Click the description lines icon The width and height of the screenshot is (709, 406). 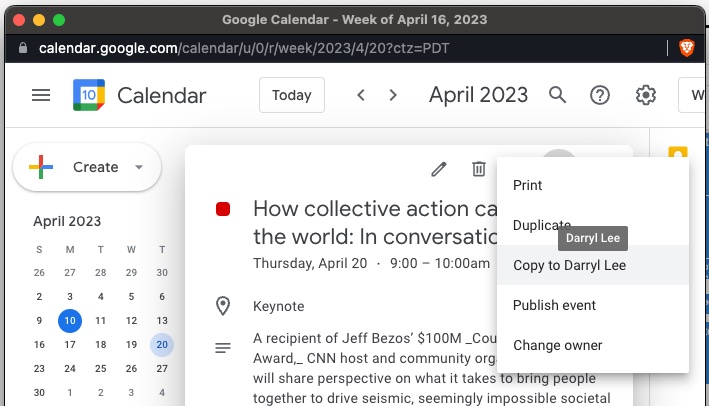tap(222, 348)
